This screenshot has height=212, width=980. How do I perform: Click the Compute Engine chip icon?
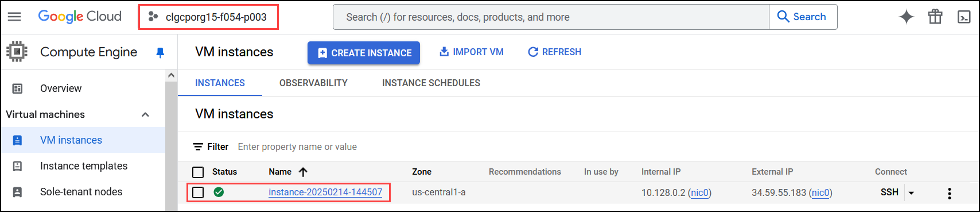point(17,52)
